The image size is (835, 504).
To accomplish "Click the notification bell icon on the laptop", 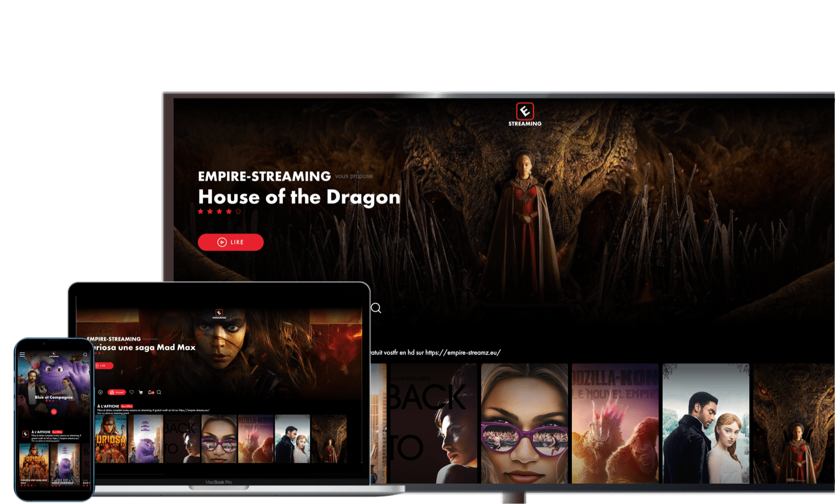I will [150, 392].
